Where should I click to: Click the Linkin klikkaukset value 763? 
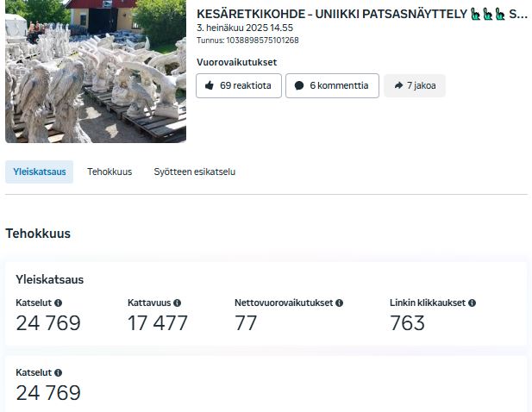407,323
